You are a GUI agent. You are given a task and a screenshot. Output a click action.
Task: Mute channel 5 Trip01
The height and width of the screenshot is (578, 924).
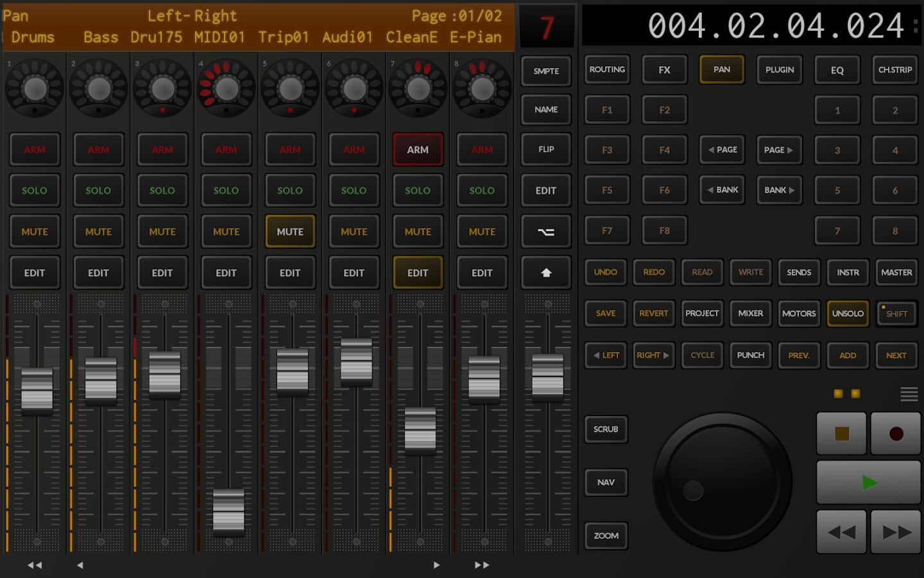[x=290, y=232]
